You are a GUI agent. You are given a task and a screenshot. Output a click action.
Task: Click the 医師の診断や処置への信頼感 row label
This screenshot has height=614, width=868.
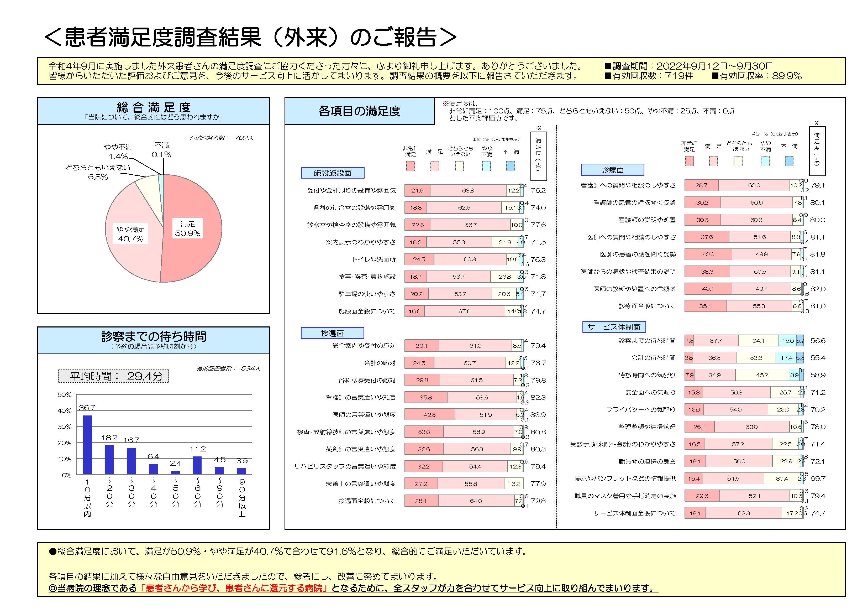pyautogui.click(x=634, y=289)
